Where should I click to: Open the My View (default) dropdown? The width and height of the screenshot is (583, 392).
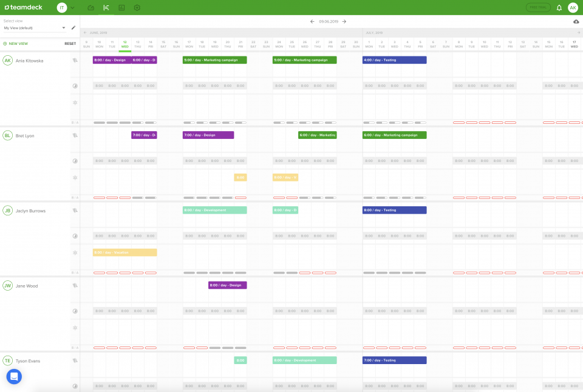[35, 28]
